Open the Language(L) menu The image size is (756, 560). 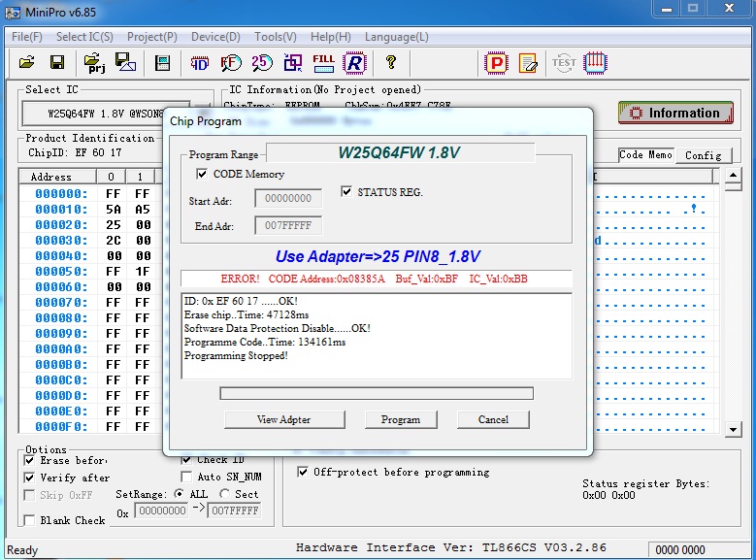coord(396,37)
